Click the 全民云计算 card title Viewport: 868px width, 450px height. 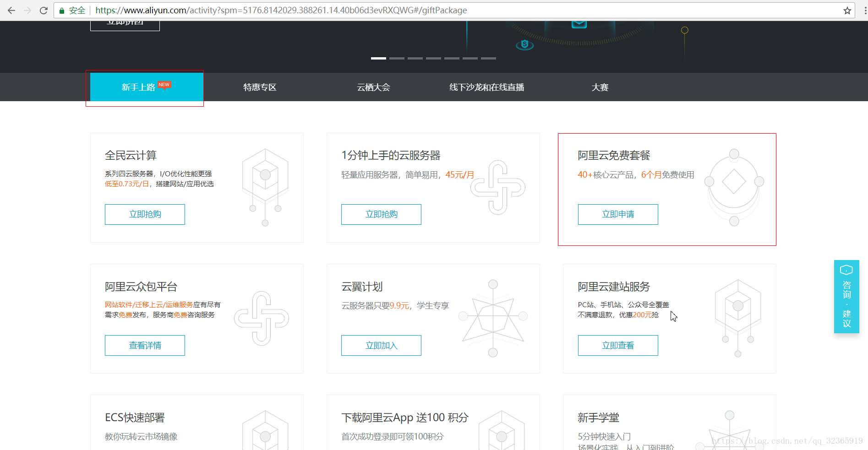[x=131, y=156]
